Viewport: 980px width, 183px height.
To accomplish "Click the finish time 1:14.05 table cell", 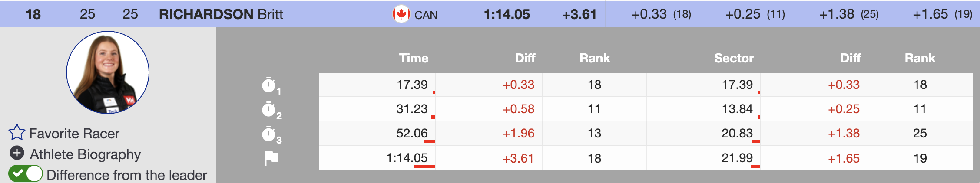I will [407, 158].
